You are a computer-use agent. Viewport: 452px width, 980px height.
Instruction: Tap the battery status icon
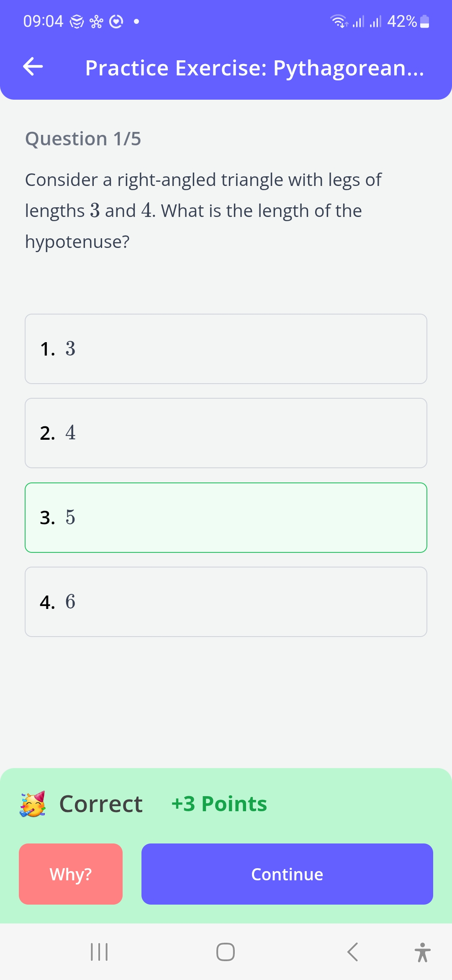point(424,21)
